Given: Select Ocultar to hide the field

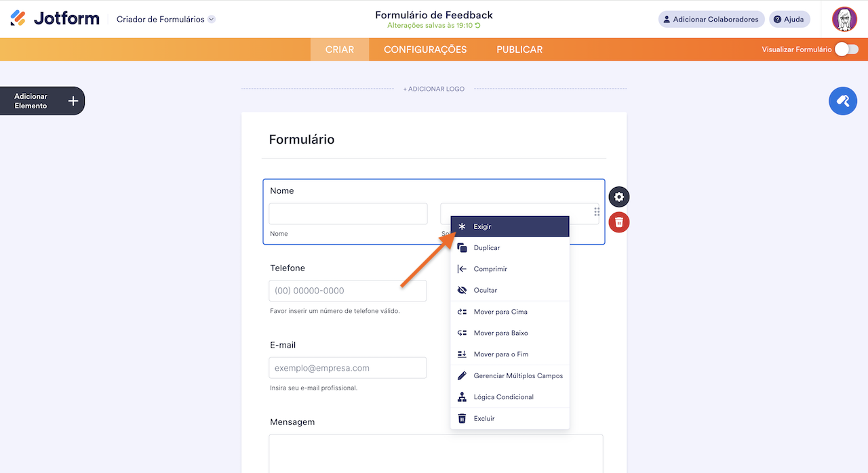Looking at the screenshot, I should 486,290.
